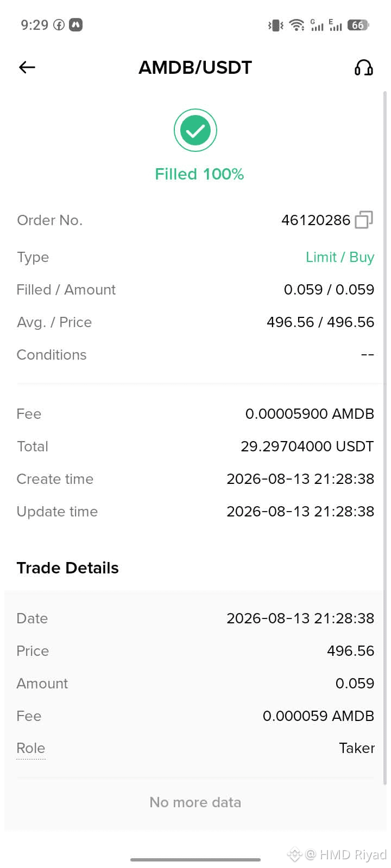This screenshot has width=391, height=868.
Task: Tap the AMDB/USDT pair title
Action: click(195, 68)
